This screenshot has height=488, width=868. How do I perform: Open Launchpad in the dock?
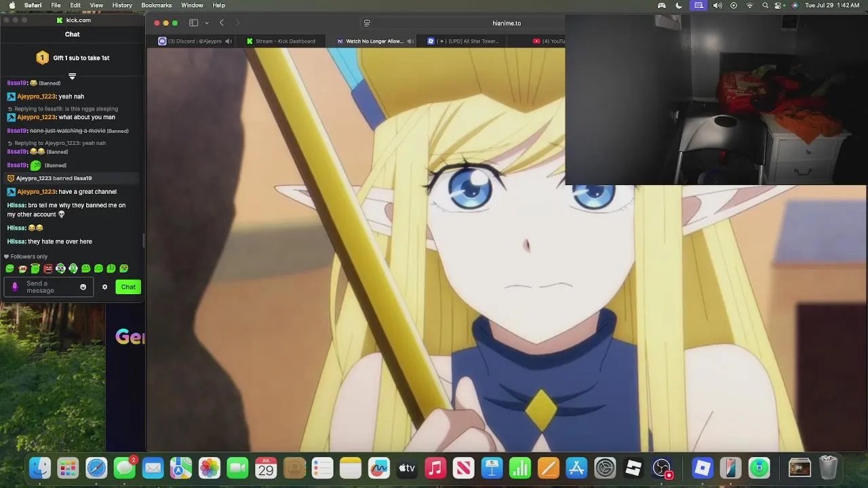pyautogui.click(x=68, y=468)
